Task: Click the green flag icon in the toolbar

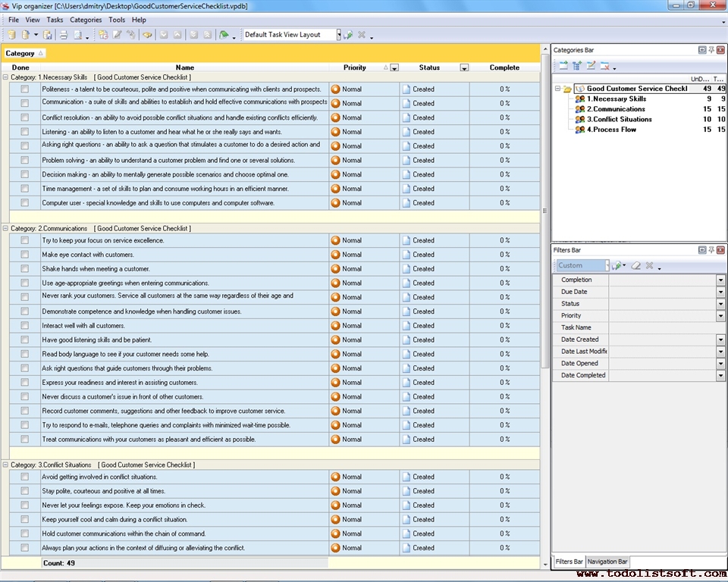Action: (x=224, y=35)
